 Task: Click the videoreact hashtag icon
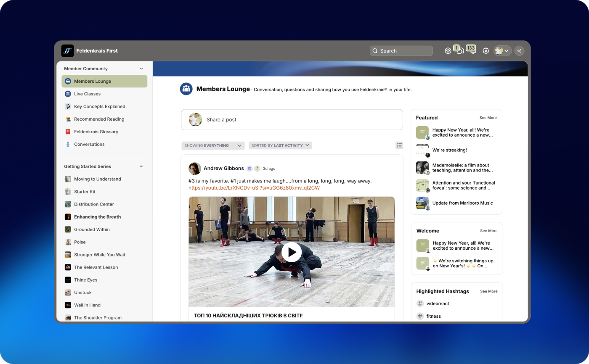click(420, 303)
